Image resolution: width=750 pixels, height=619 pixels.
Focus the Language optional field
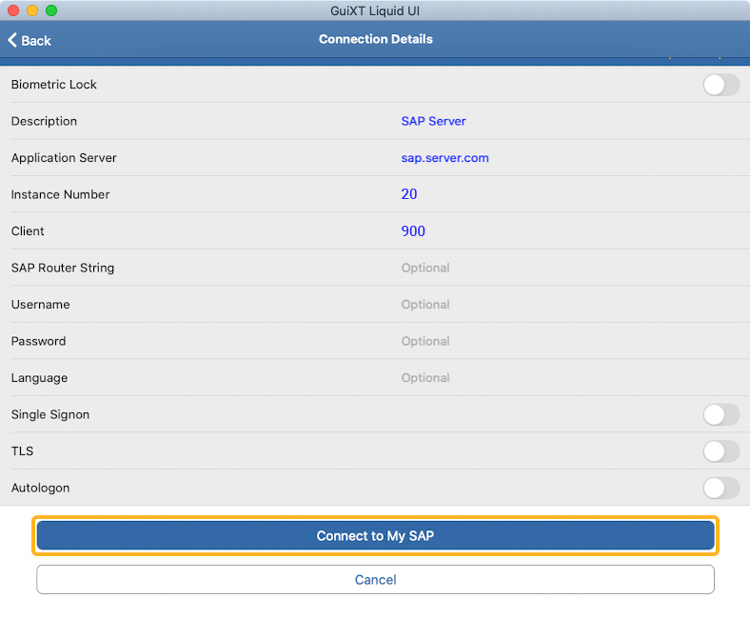pyautogui.click(x=425, y=378)
